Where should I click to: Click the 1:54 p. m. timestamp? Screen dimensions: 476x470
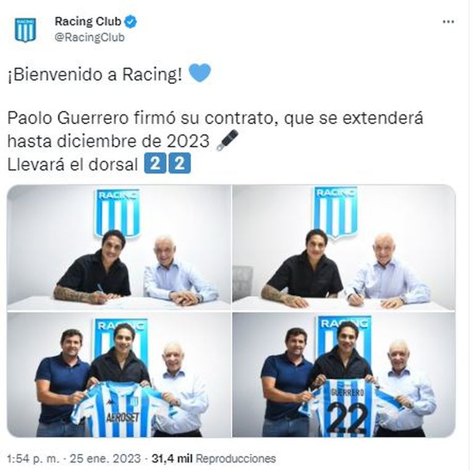pos(32,458)
